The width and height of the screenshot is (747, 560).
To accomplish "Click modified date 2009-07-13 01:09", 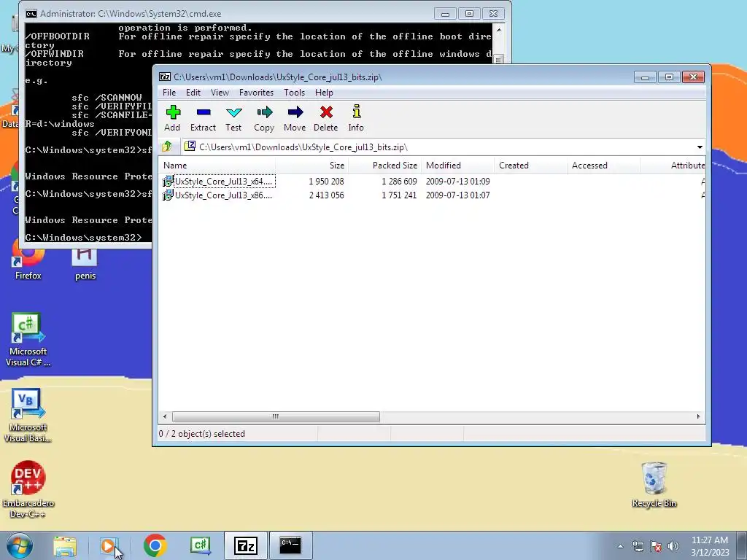I will pyautogui.click(x=458, y=182).
